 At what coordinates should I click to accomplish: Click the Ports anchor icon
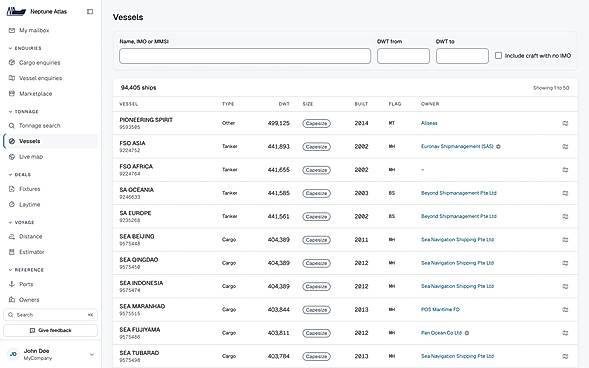pos(12,284)
